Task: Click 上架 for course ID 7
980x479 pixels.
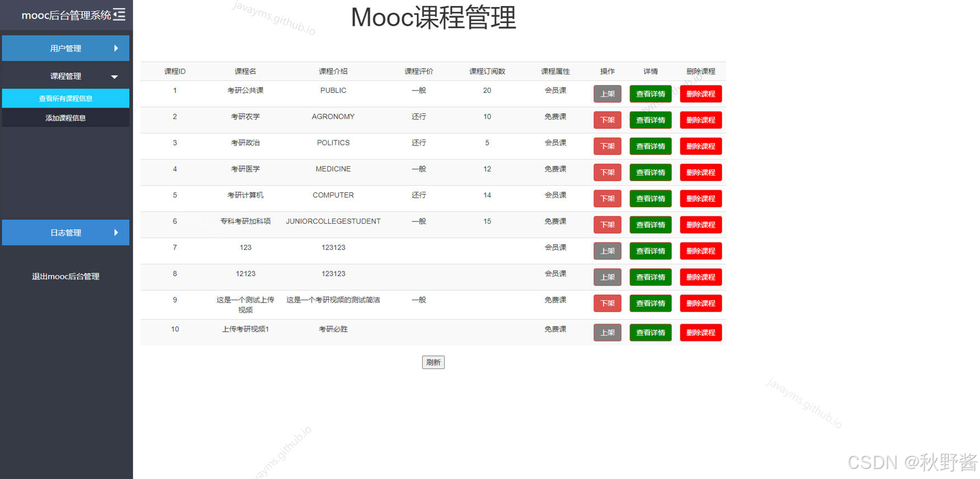Action: (607, 251)
